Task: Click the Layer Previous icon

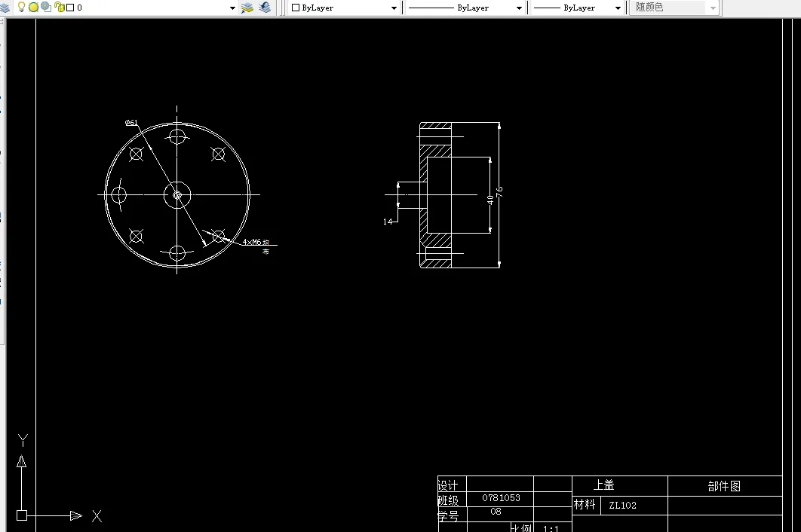Action: [x=265, y=8]
